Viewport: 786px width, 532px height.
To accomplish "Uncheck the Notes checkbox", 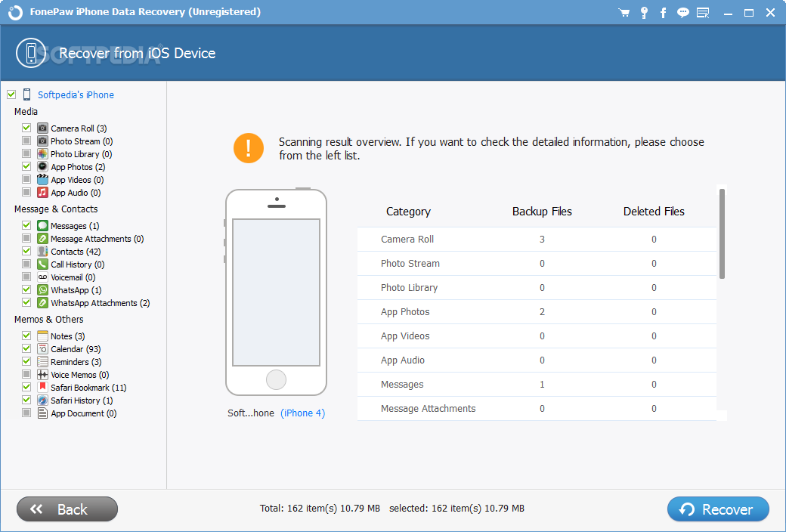I will click(26, 336).
